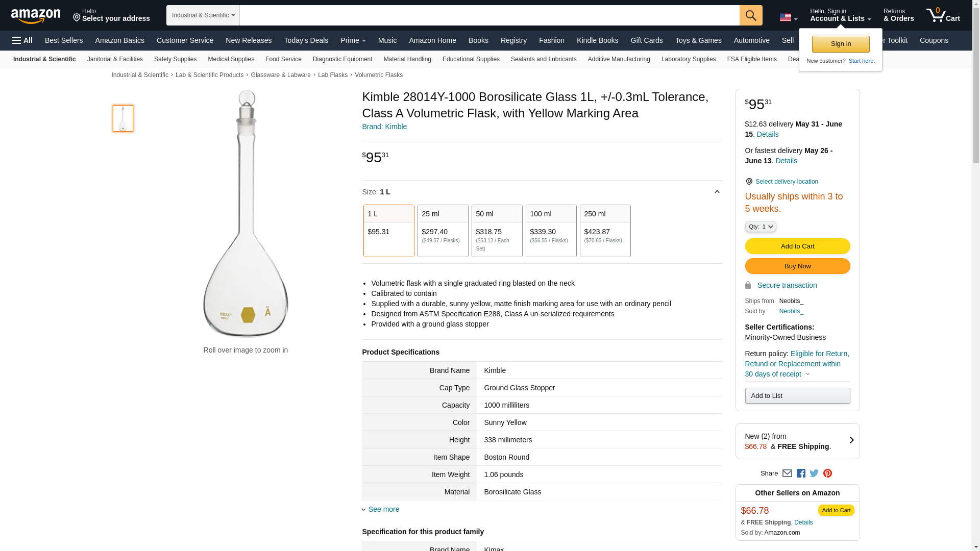Open the Qty quantity dropdown
The image size is (980, 551).
click(x=760, y=227)
